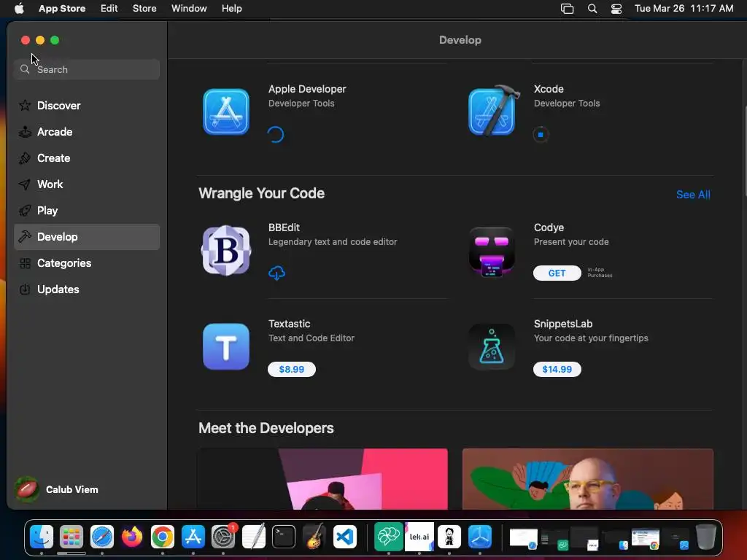Open Categories in the sidebar

[x=87, y=262]
